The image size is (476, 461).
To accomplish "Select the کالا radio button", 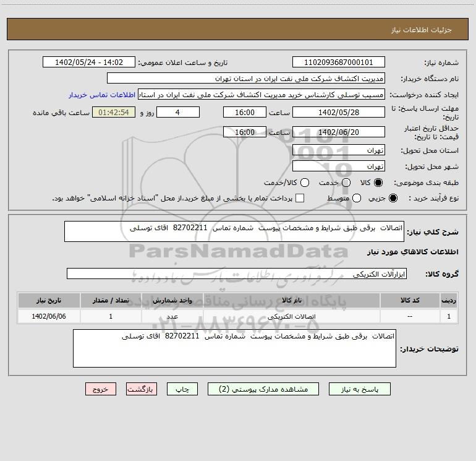I will coord(379,183).
